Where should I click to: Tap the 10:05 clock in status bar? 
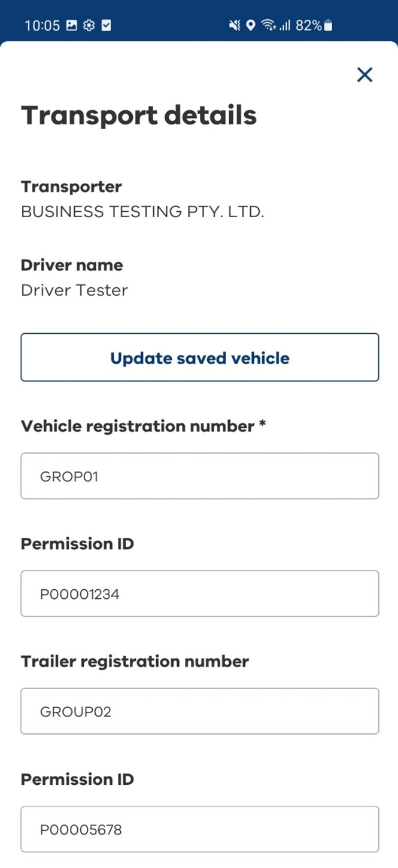(x=42, y=25)
